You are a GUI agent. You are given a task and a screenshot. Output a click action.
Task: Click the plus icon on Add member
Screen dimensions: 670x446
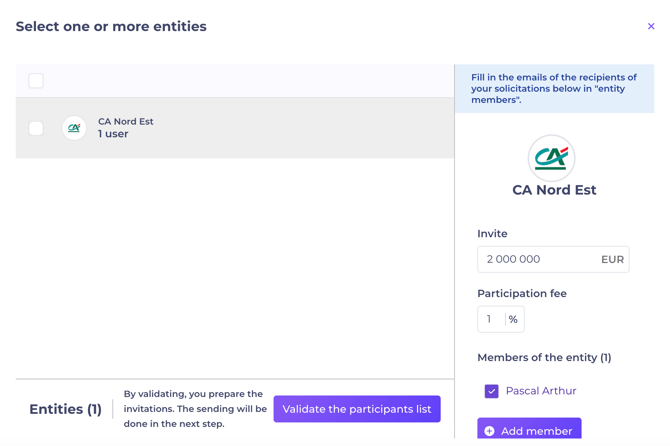[x=490, y=431]
